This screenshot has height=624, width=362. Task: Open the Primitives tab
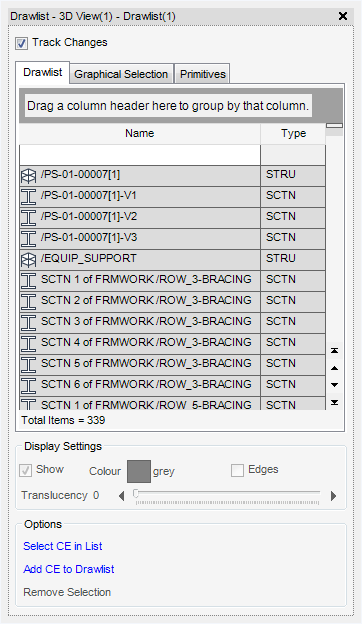[202, 74]
